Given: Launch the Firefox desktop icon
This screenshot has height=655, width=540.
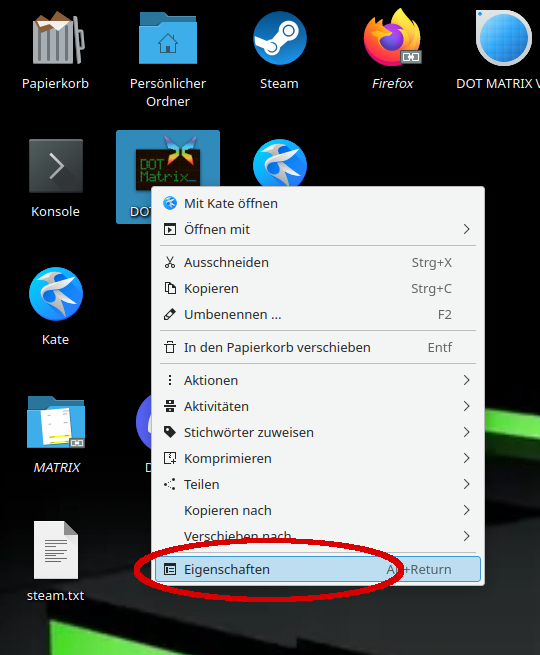Looking at the screenshot, I should [x=392, y=38].
